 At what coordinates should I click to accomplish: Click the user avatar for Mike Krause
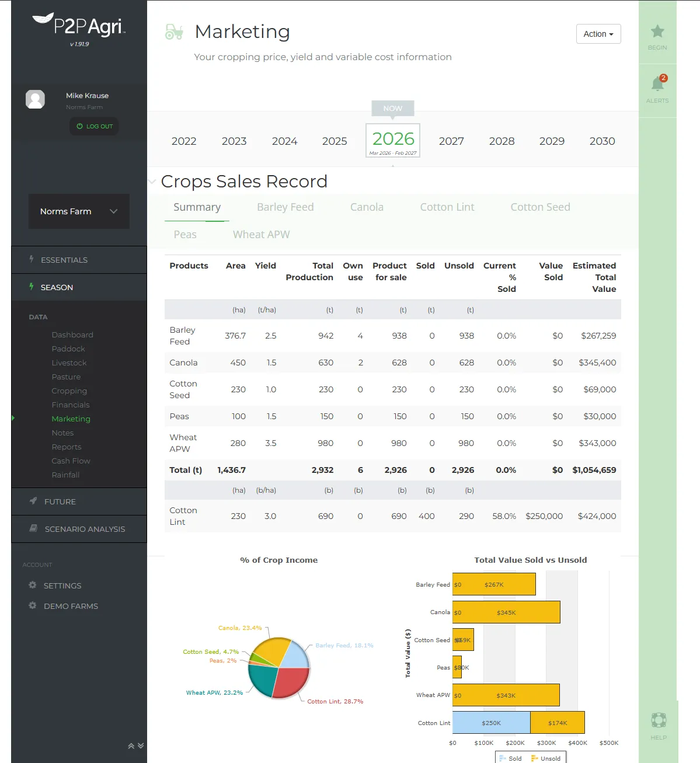click(x=36, y=99)
